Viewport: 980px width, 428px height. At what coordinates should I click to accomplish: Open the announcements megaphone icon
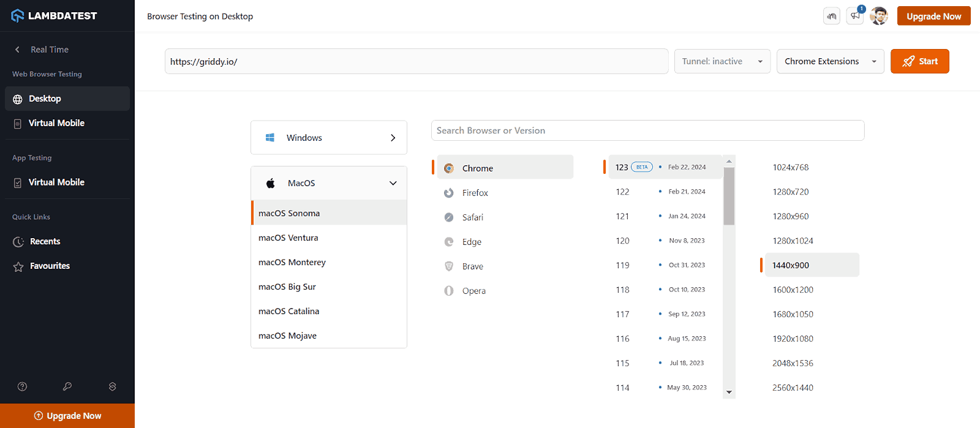click(x=855, y=16)
